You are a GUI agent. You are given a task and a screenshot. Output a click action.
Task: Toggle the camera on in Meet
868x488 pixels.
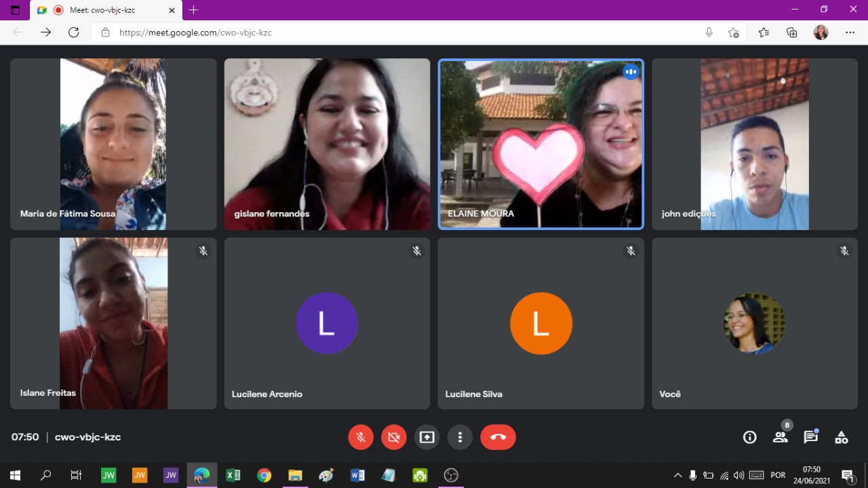click(x=394, y=437)
